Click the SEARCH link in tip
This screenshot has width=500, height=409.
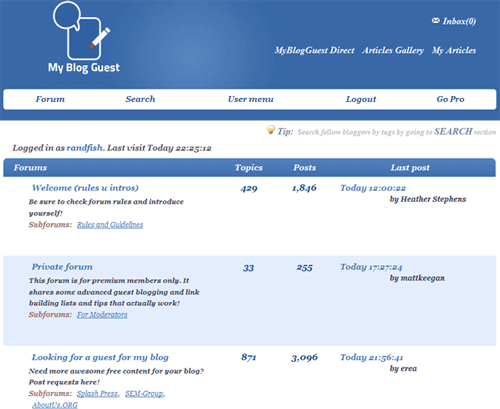point(453,132)
